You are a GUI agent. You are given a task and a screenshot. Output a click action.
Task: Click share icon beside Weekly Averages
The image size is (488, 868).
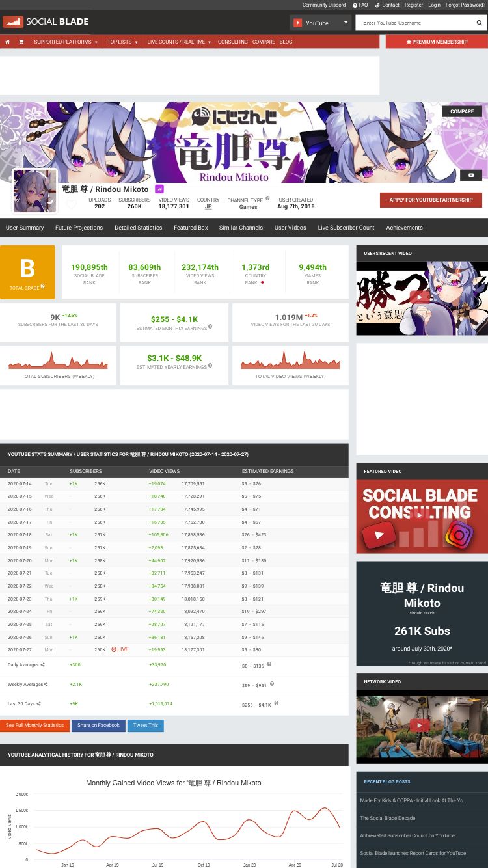click(x=46, y=685)
